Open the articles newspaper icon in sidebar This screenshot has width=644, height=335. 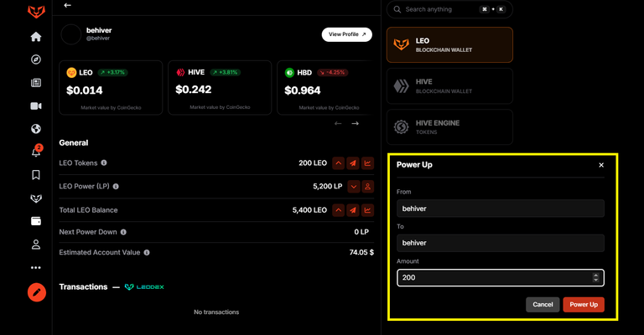pos(36,83)
